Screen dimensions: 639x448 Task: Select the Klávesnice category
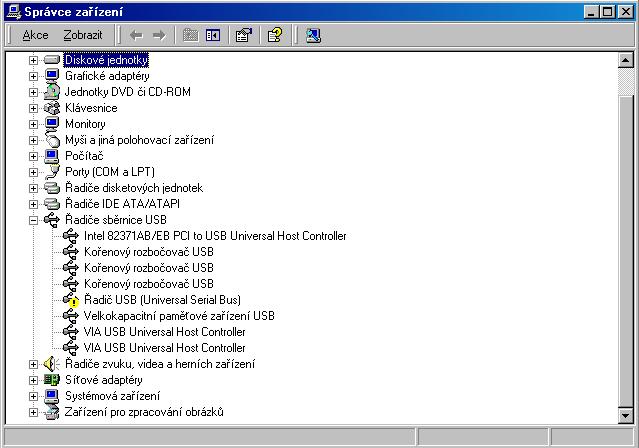pyautogui.click(x=91, y=108)
